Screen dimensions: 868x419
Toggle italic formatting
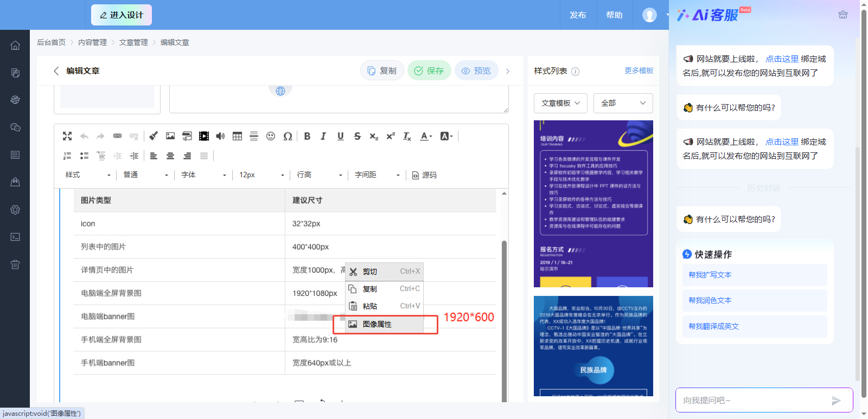[x=323, y=136]
